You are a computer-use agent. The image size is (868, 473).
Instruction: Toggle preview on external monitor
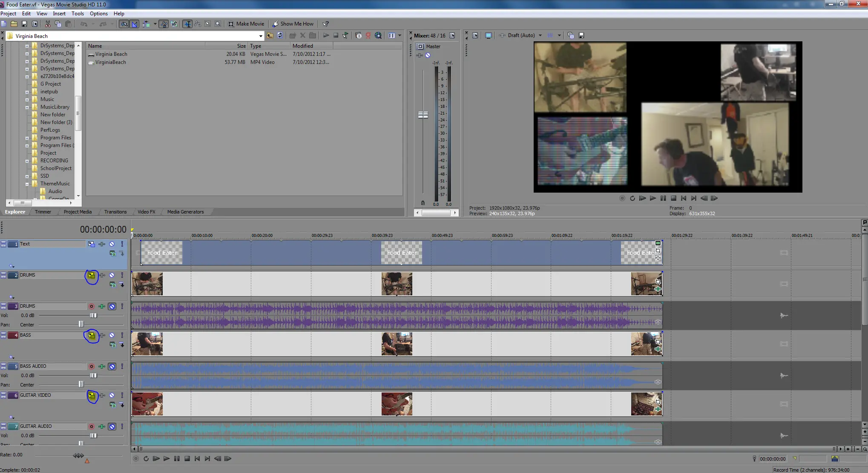point(489,35)
